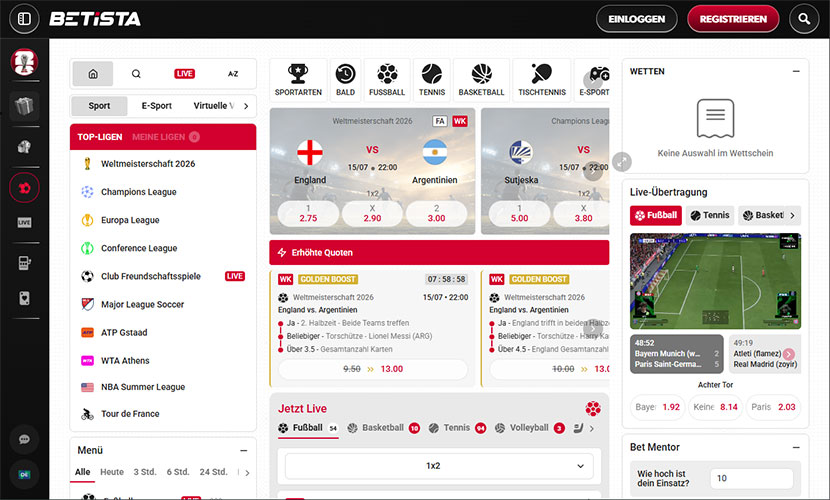Bet on Keine Achter Tor at 8.14
Screen dimensions: 830x500
[x=716, y=407]
